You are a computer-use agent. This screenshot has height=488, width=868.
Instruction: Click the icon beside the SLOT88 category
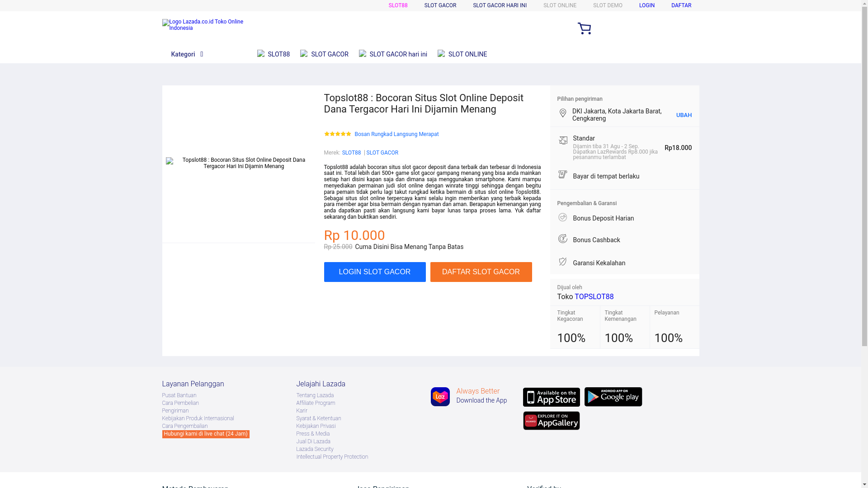[261, 54]
